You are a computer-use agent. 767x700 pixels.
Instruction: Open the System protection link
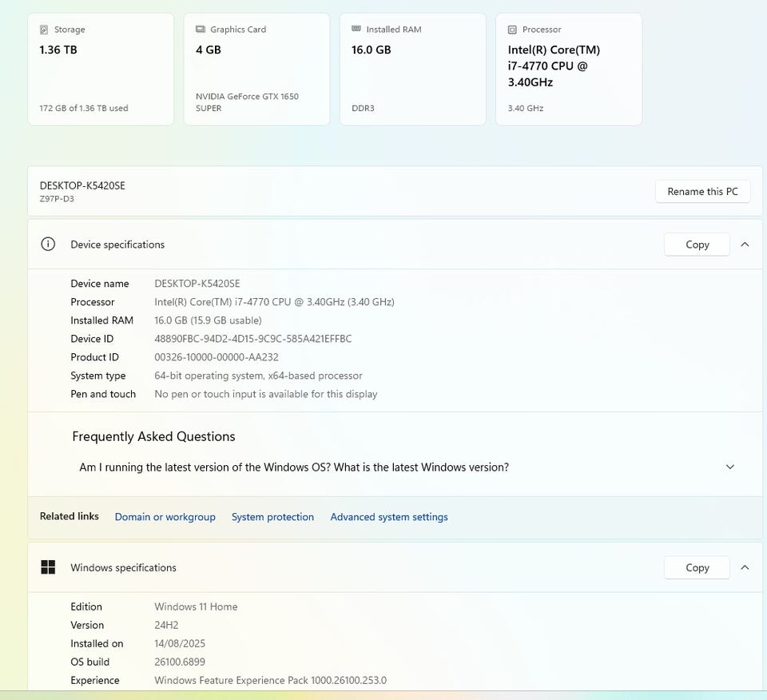[272, 517]
